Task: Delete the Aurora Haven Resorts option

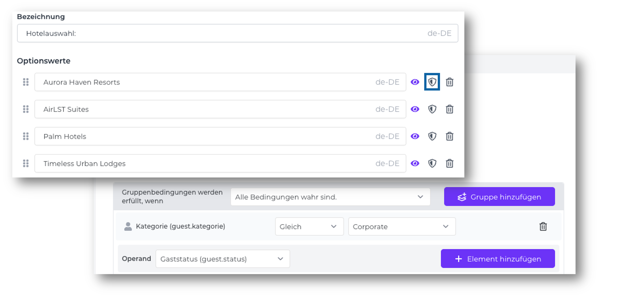Action: coord(449,82)
